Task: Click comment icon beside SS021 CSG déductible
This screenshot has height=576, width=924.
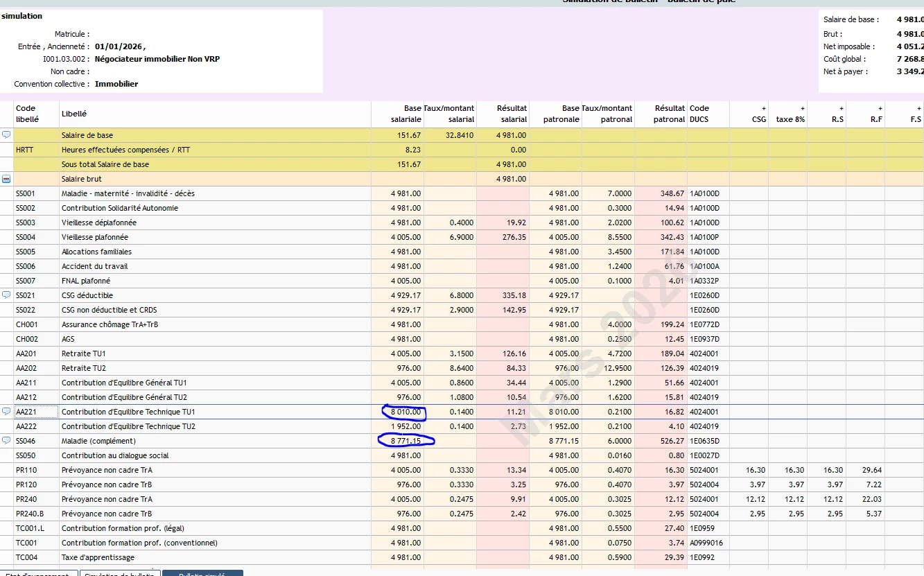Action: (x=6, y=295)
